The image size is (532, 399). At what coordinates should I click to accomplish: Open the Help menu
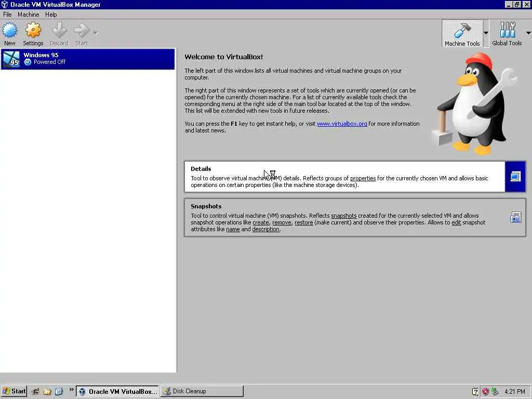tap(51, 14)
